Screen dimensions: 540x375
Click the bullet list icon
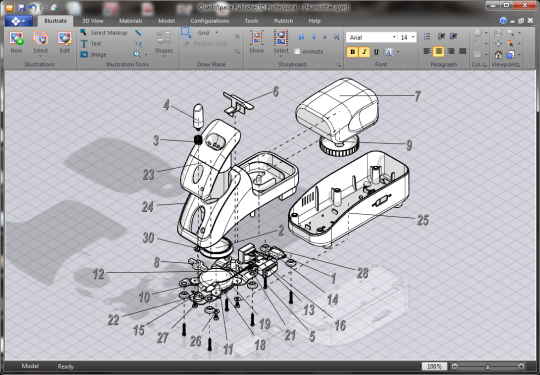(x=427, y=36)
